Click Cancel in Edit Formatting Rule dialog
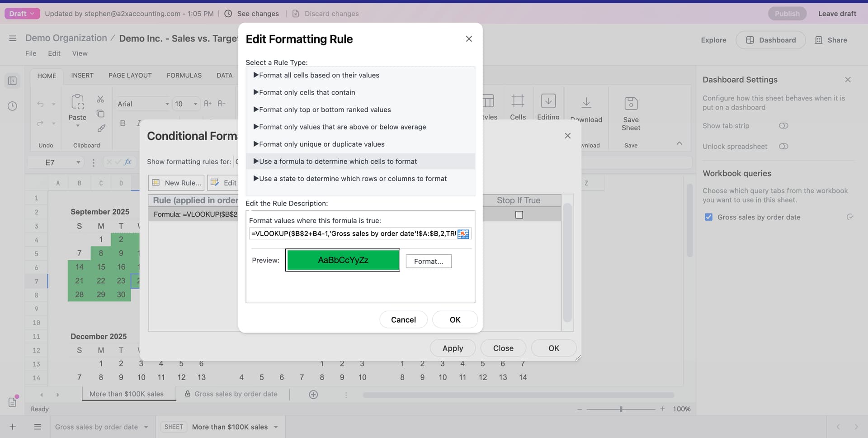The height and width of the screenshot is (438, 868). (403, 320)
